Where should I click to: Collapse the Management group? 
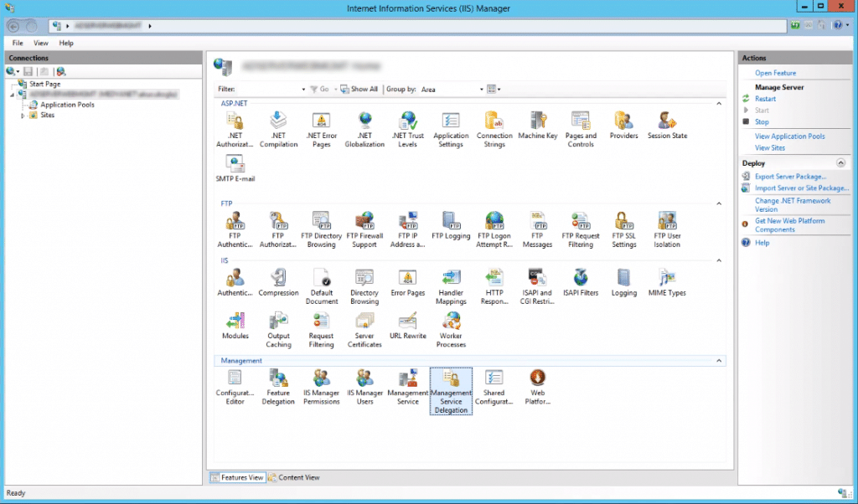point(719,361)
